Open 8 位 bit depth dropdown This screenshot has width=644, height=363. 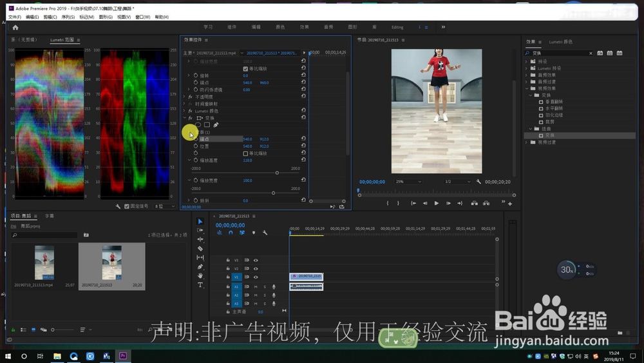point(164,206)
